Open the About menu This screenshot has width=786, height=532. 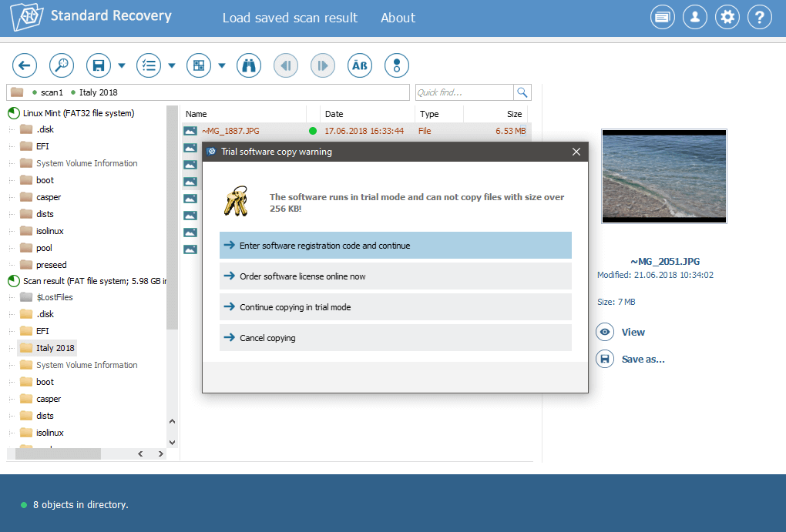[x=398, y=18]
